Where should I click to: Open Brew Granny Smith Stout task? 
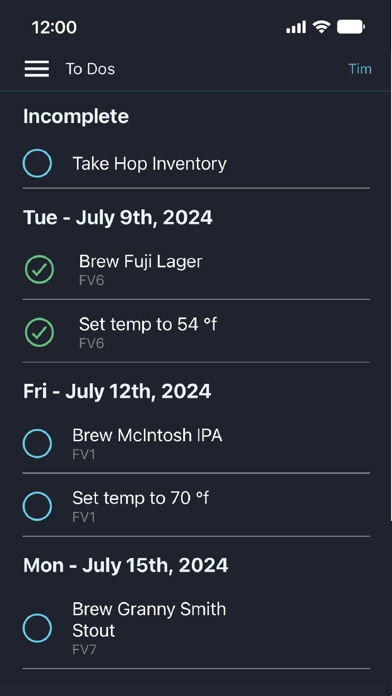coord(149,620)
